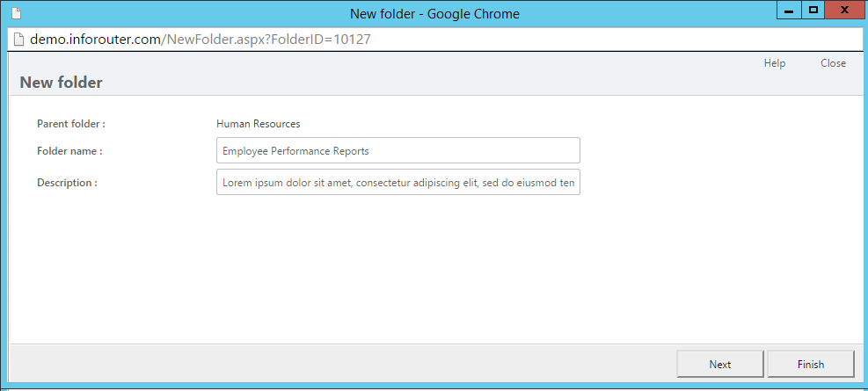Focus the Description input field
Screen dimensions: 868x391
pos(398,182)
